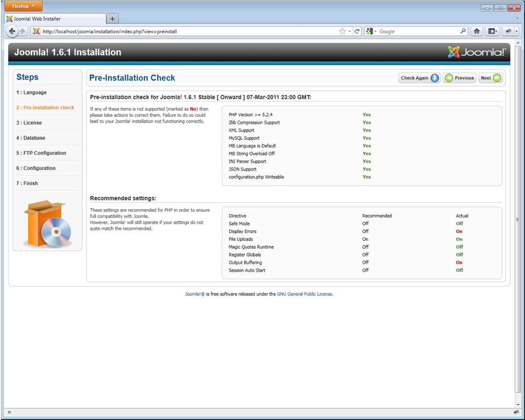This screenshot has width=525, height=420.
Task: Close the add-on bar with the bottom-left x
Action: click(x=9, y=412)
